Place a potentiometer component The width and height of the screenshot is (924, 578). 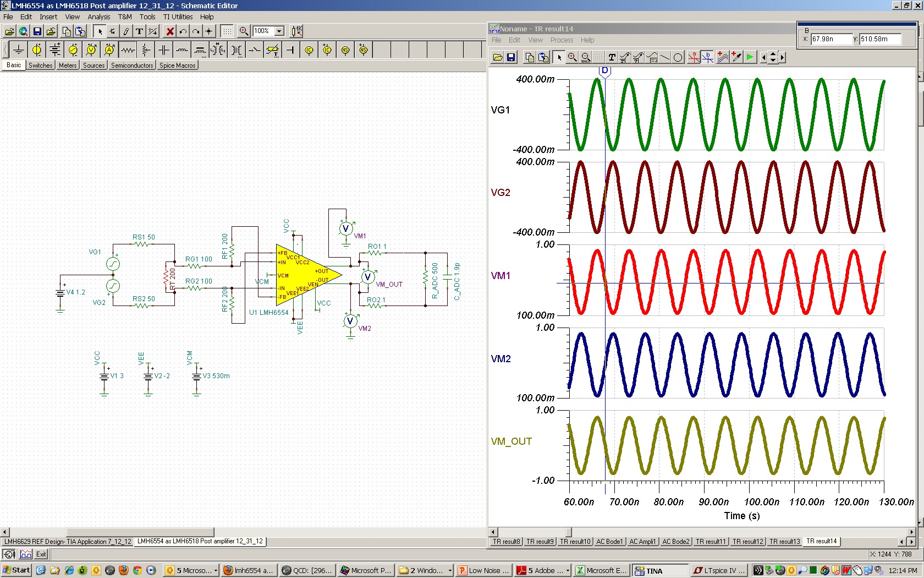(146, 50)
